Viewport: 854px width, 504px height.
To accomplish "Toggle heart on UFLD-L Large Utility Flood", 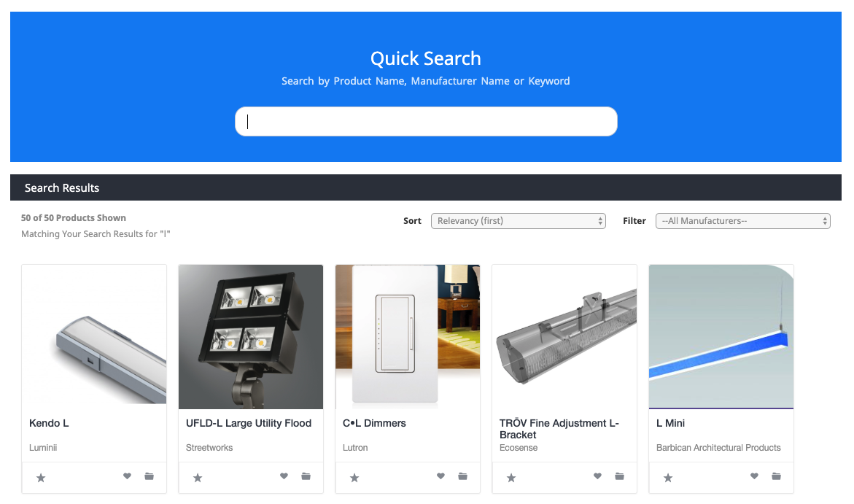I will click(284, 476).
